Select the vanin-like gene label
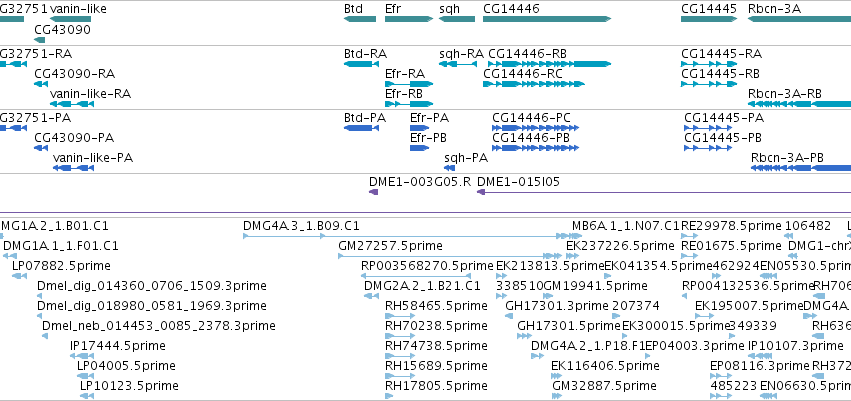The width and height of the screenshot is (851, 401). [x=78, y=9]
